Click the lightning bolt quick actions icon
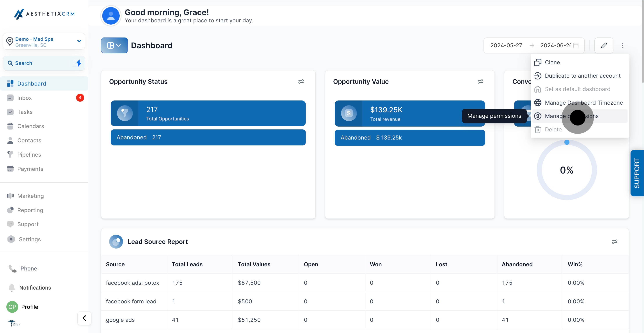The height and width of the screenshot is (333, 644). pos(78,63)
